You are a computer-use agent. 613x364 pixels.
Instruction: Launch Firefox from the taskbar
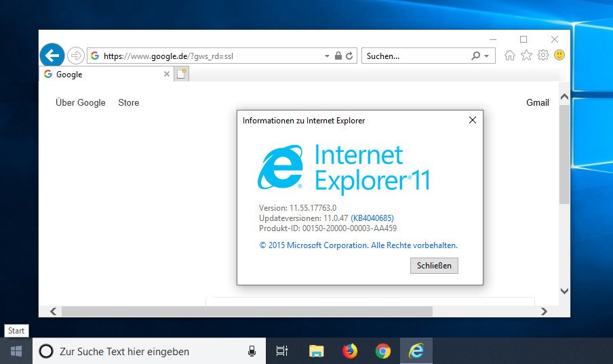pos(350,351)
